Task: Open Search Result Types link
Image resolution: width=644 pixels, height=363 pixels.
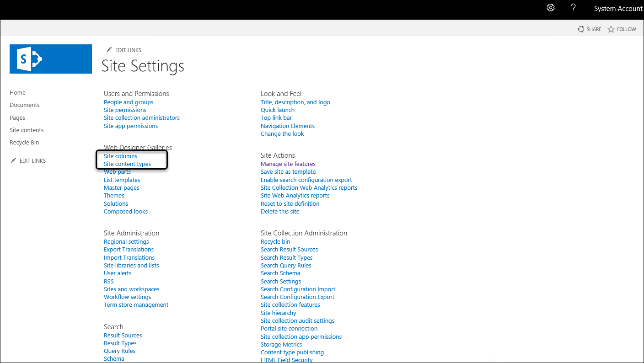Action: coord(287,258)
